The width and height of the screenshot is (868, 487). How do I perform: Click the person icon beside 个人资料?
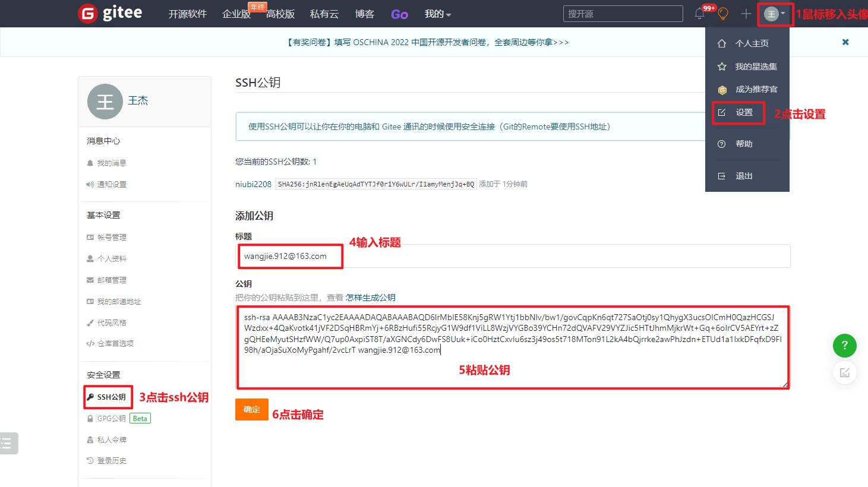pos(90,258)
